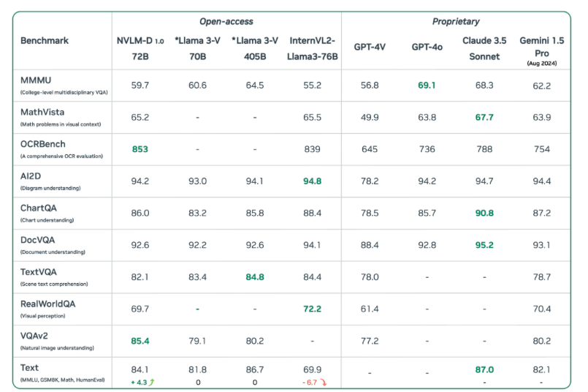This screenshot has height=392, width=588.
Task: Select the bold 69.1 MMMU score
Action: point(426,86)
